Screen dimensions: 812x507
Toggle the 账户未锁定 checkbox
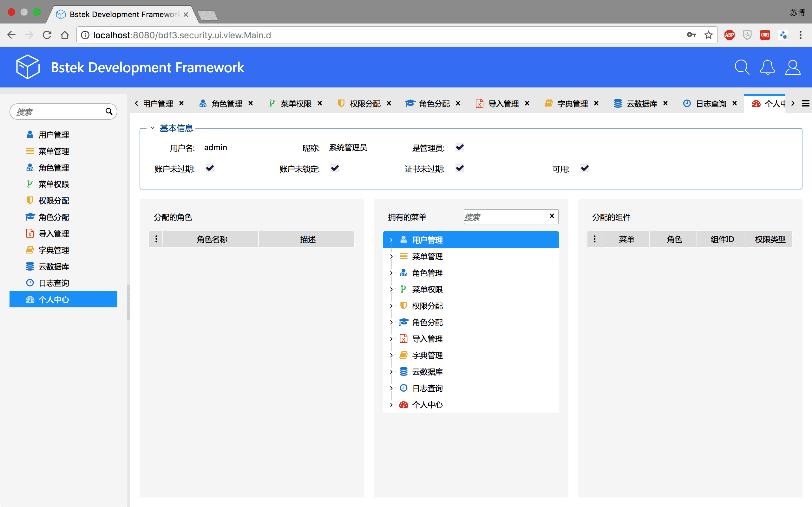point(335,168)
